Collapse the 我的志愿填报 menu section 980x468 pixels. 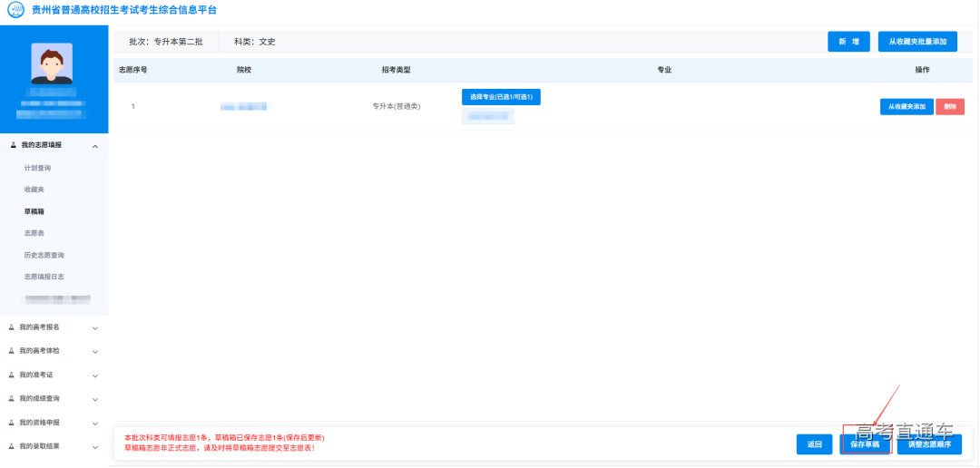pos(95,146)
